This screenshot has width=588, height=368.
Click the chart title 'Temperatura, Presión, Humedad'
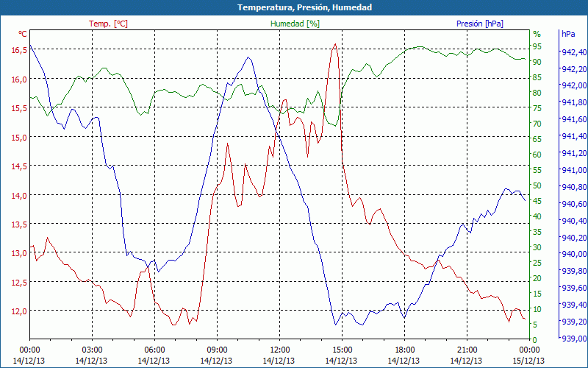[304, 7]
